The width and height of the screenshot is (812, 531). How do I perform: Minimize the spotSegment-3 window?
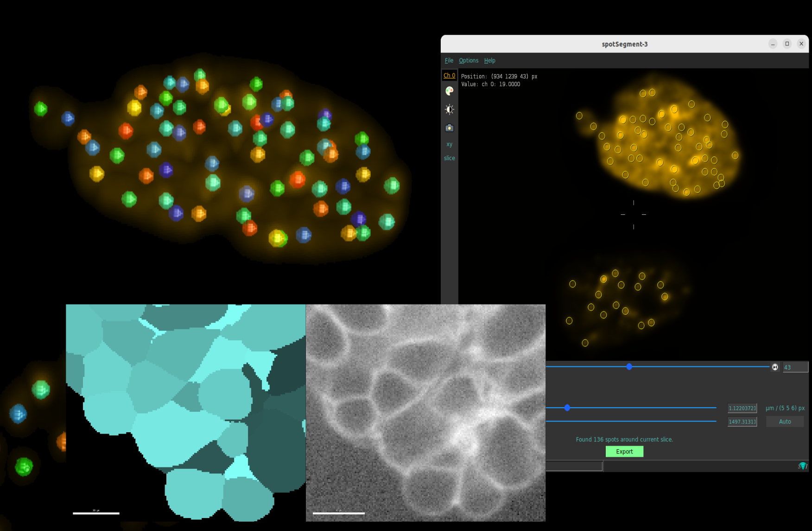point(773,44)
